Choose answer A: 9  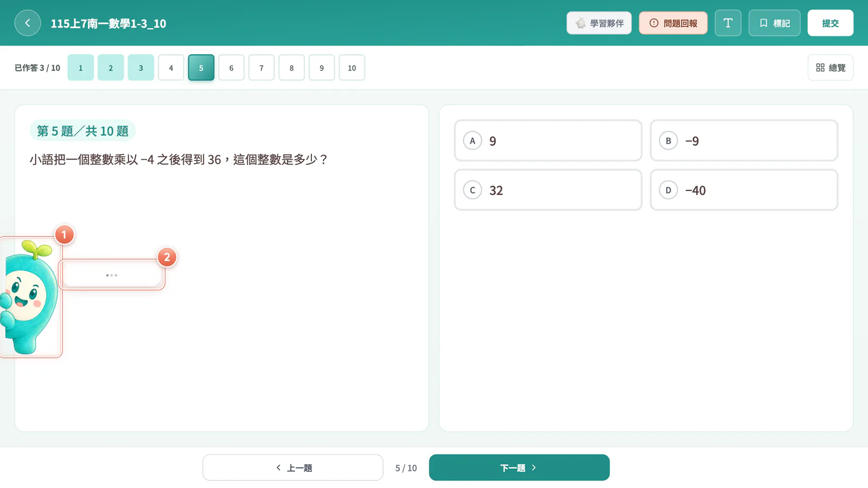click(548, 140)
